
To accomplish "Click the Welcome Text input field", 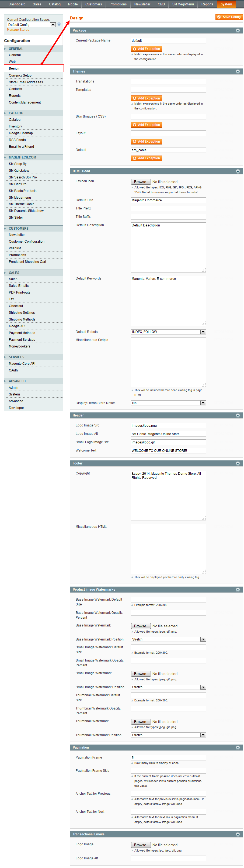I will pyautogui.click(x=168, y=450).
